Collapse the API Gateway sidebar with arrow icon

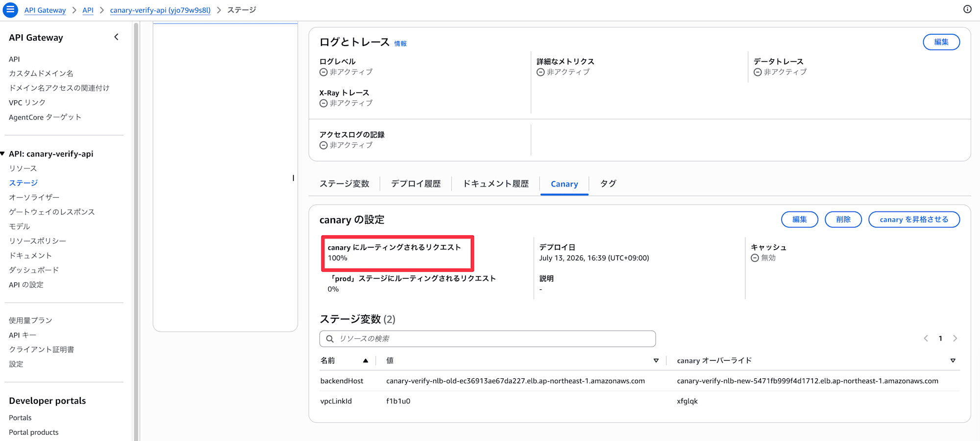(116, 37)
